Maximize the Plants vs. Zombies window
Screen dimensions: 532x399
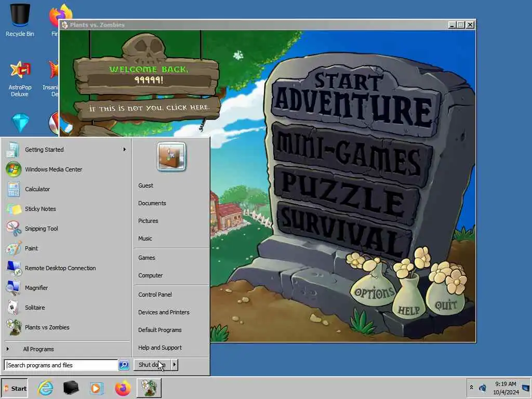click(461, 25)
